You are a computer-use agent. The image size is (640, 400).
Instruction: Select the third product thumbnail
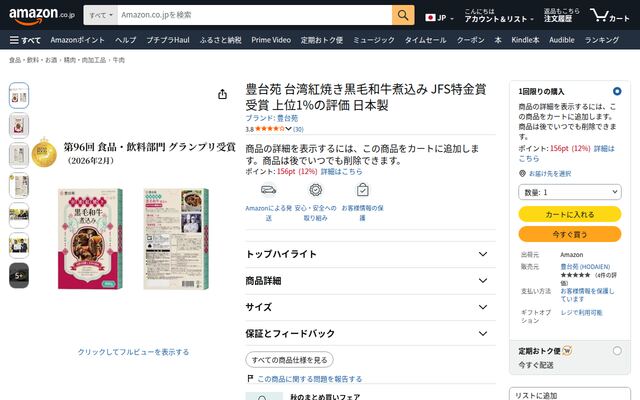click(19, 155)
